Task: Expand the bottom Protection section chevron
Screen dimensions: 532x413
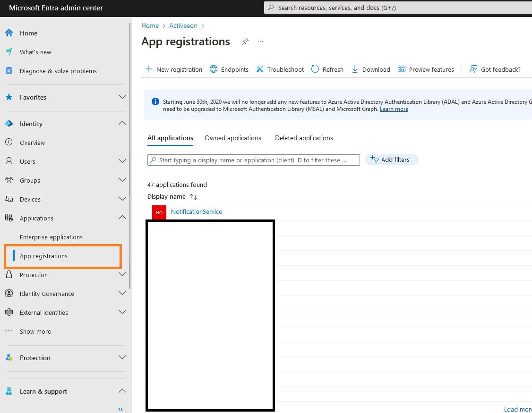Action: coord(122,357)
